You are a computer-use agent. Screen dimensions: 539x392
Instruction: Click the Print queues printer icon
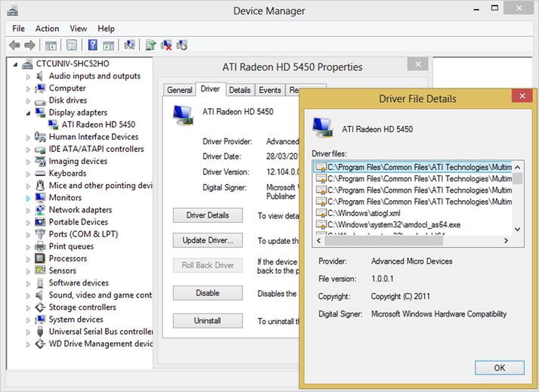click(x=40, y=246)
